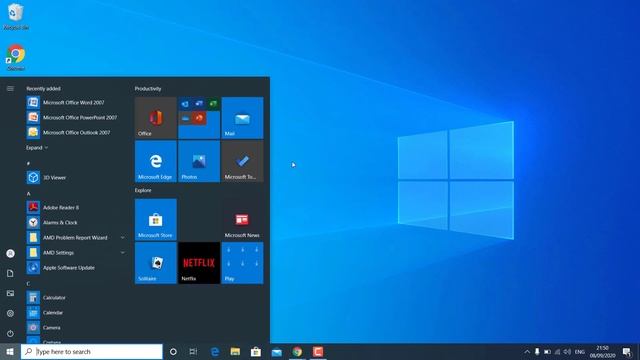Screen dimensions: 640x360
Task: Click the taskbar search box
Action: point(92,351)
